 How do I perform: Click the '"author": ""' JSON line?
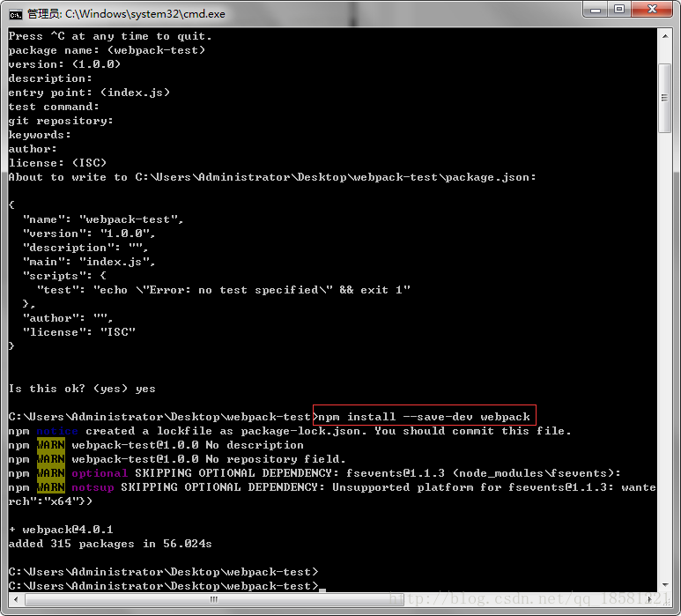pos(68,318)
